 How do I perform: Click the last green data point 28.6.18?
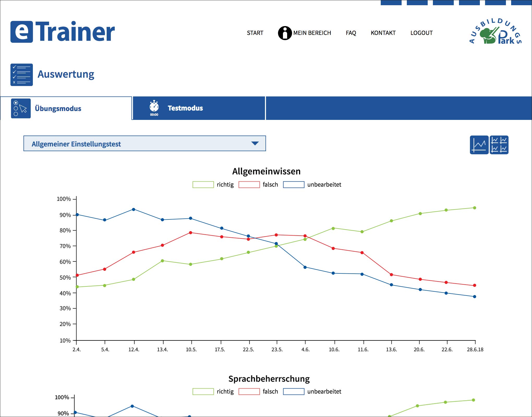[x=474, y=208]
